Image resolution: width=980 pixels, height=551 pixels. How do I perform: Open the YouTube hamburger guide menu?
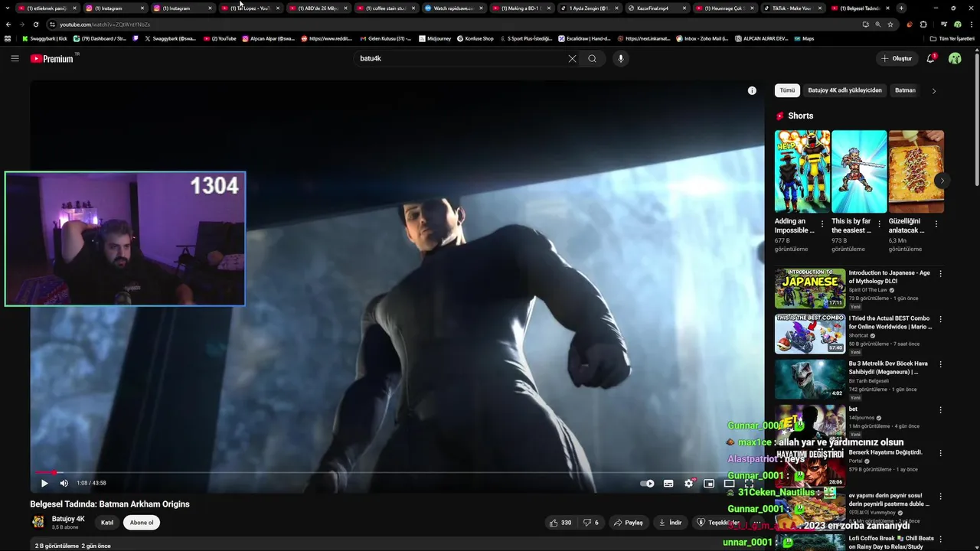coord(15,58)
